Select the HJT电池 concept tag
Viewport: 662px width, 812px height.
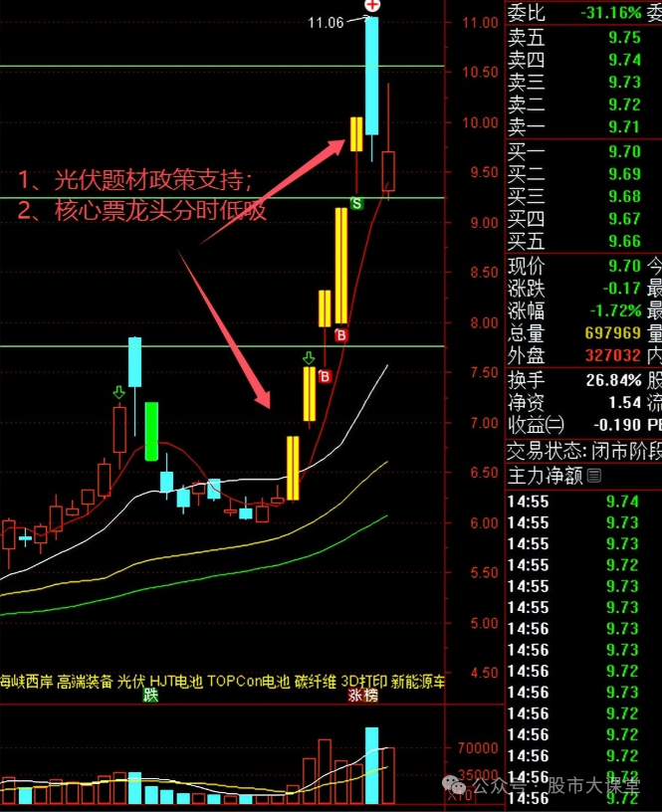176,682
